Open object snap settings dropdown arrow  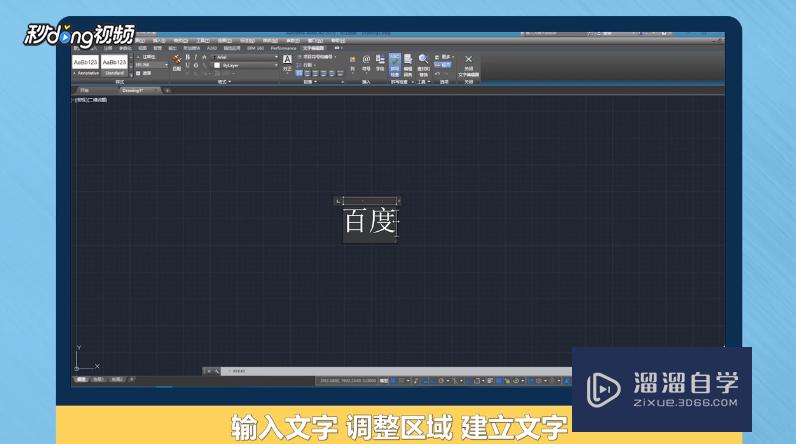click(483, 381)
